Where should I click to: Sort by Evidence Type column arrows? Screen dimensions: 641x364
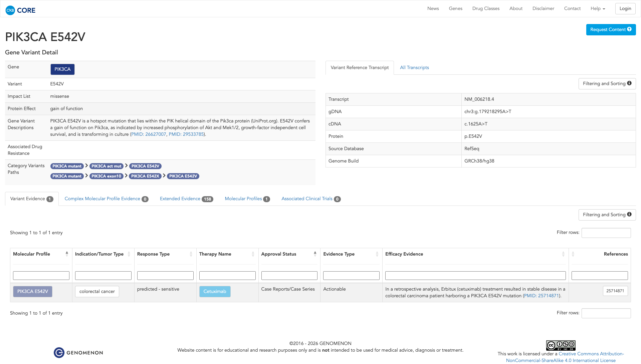(377, 254)
